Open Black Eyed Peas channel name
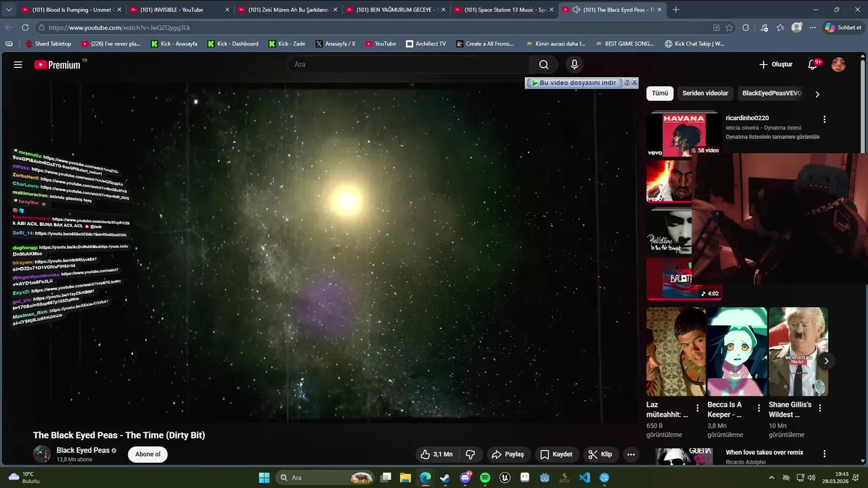The height and width of the screenshot is (488, 868). [x=83, y=450]
